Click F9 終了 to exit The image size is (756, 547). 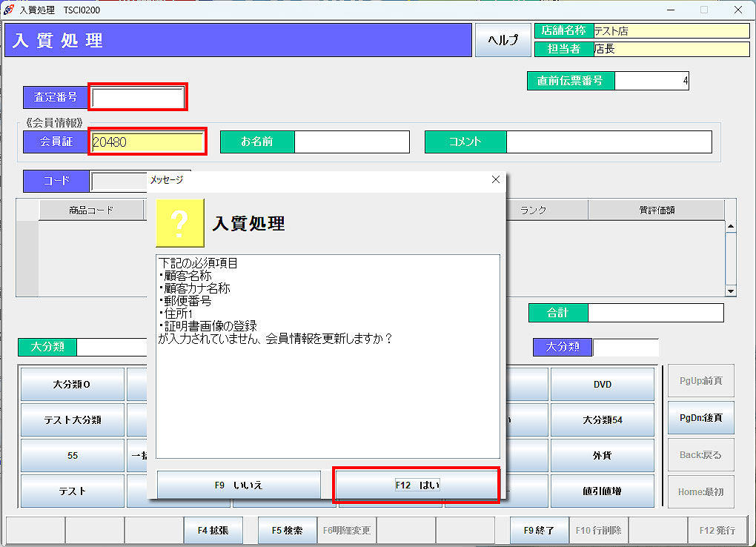pyautogui.click(x=539, y=531)
